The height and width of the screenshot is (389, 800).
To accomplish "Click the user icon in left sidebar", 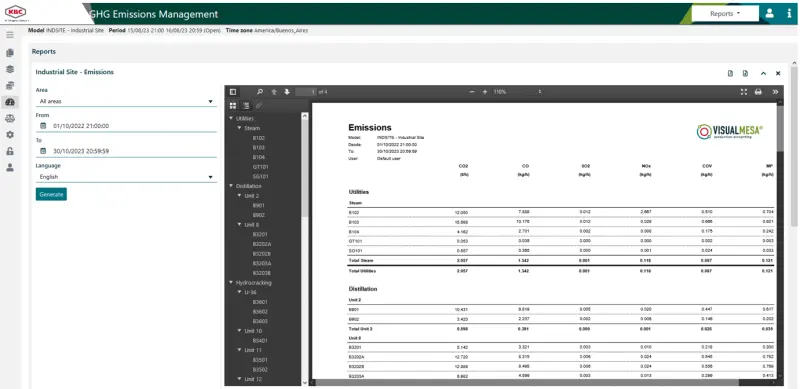I will point(10,167).
